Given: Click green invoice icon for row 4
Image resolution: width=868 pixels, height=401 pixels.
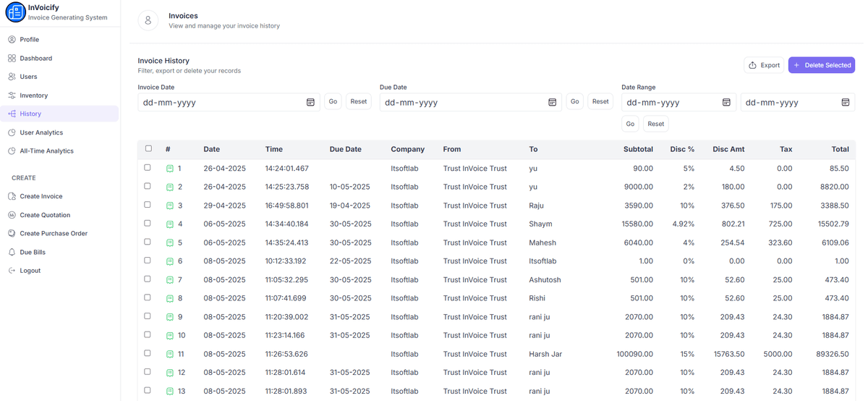Looking at the screenshot, I should pos(170,224).
